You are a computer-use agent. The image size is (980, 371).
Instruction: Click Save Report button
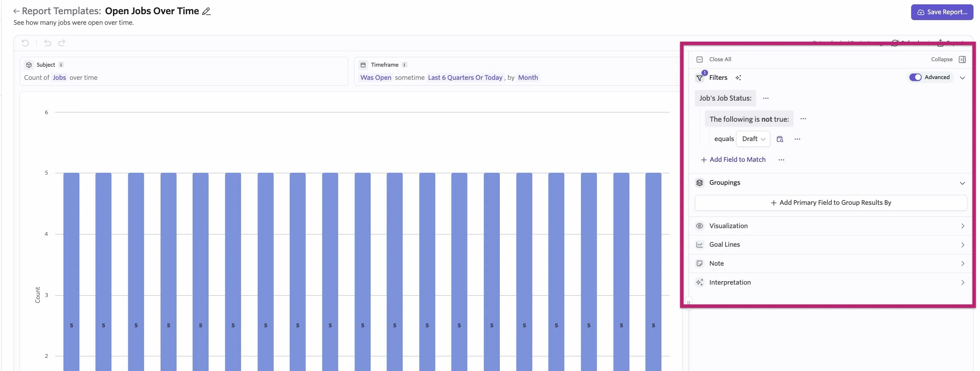pyautogui.click(x=942, y=12)
